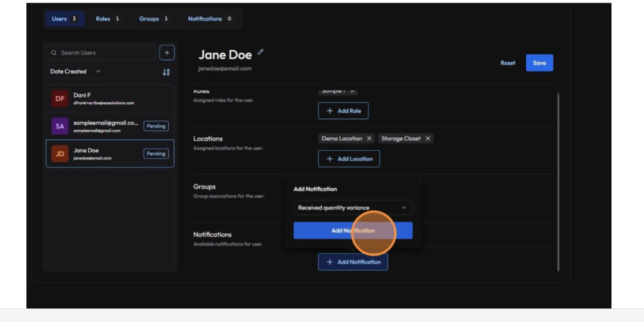This screenshot has width=644, height=322.
Task: Toggle the A-Z sort order icon
Action: click(x=166, y=72)
